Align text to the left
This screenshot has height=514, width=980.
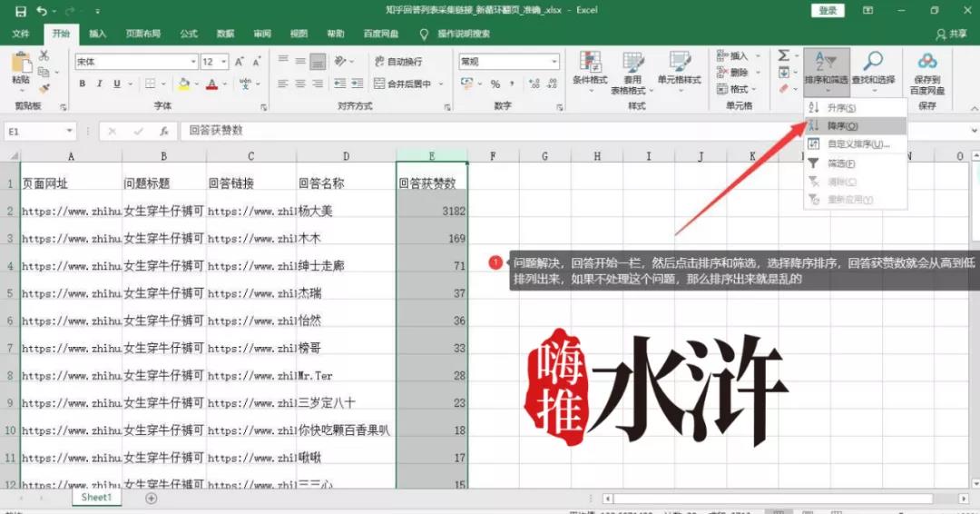(283, 84)
